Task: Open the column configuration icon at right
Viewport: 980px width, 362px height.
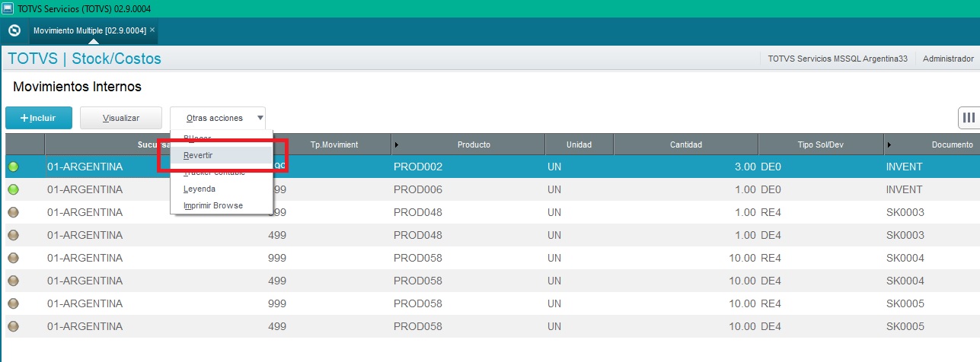Action: coord(969,118)
